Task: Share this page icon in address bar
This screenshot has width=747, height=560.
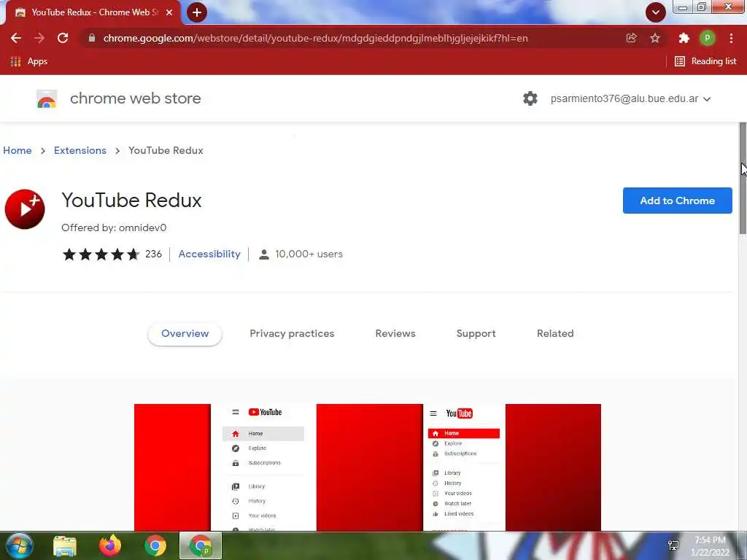Action: 631,38
